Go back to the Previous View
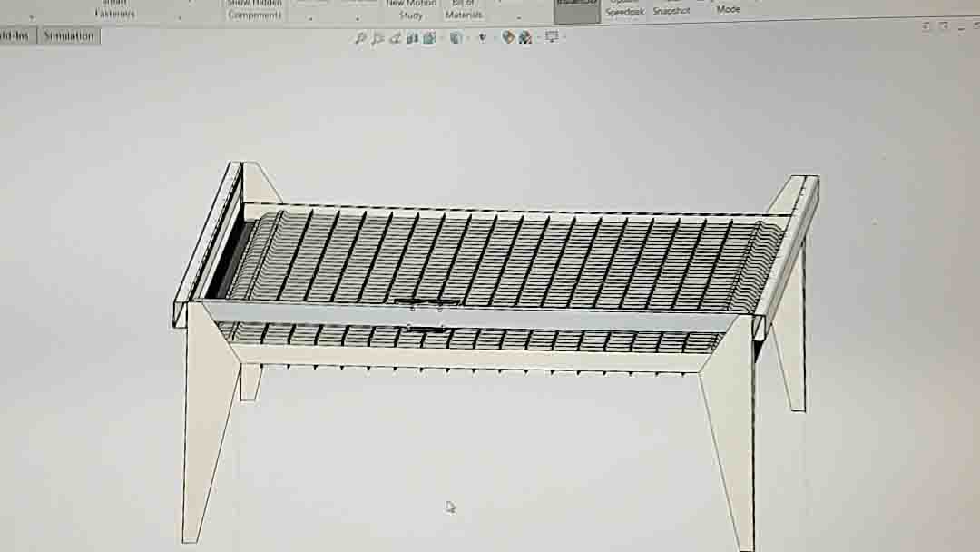The height and width of the screenshot is (552, 980). pos(395,38)
